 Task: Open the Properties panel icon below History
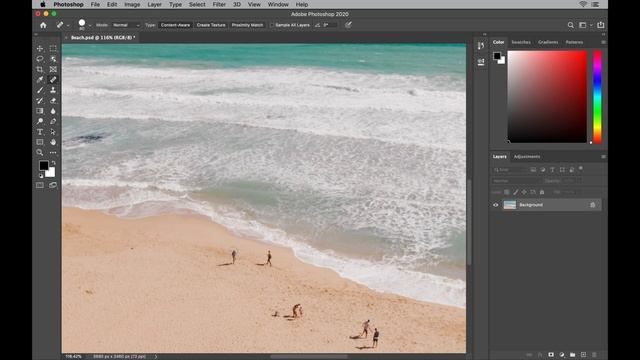pos(481,62)
